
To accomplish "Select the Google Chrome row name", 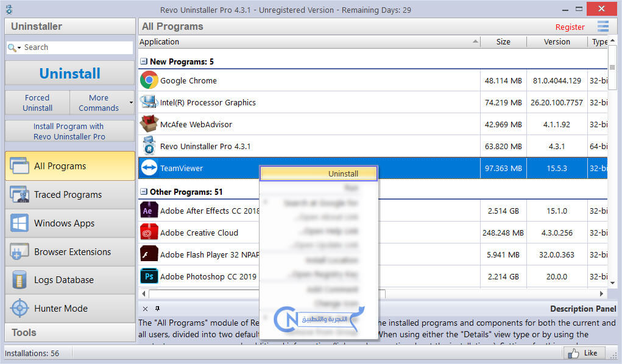I will click(x=188, y=80).
